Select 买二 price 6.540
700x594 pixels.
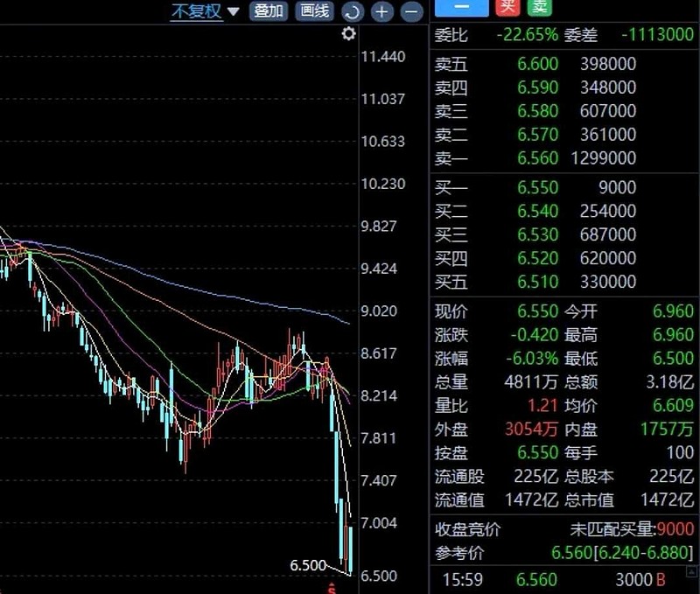pos(537,212)
